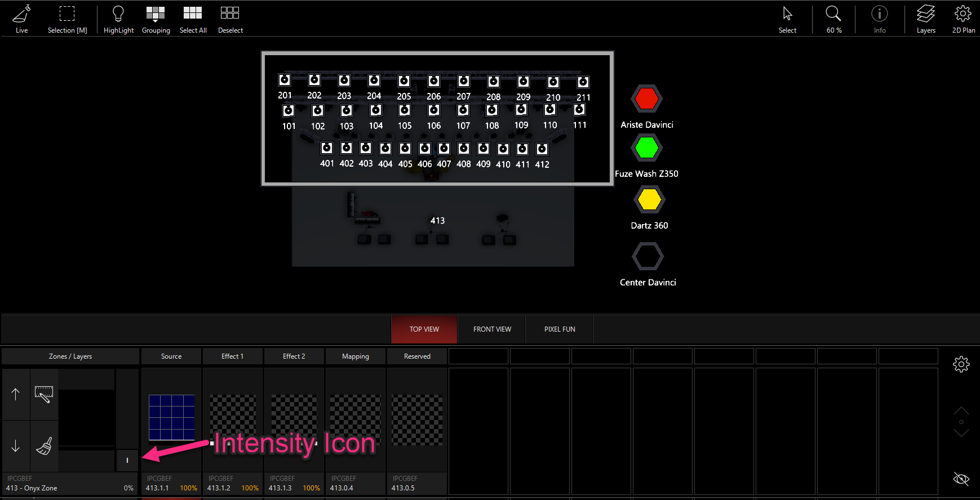Viewport: 980px width, 500px height.
Task: Move zone down with arrow
Action: [16, 447]
